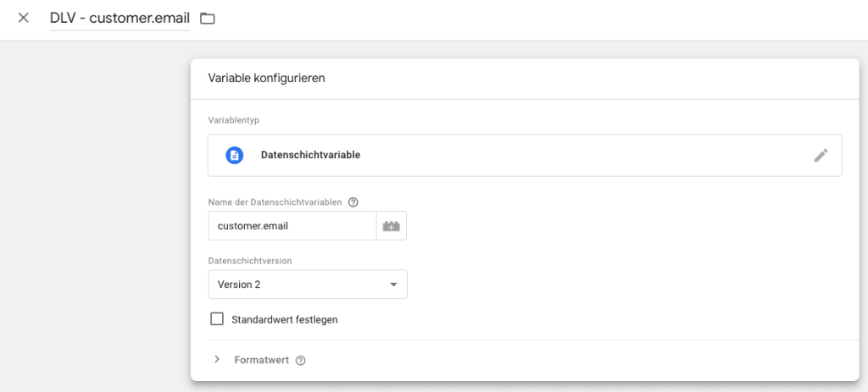Edit the variable title DLV - customer.email

120,18
